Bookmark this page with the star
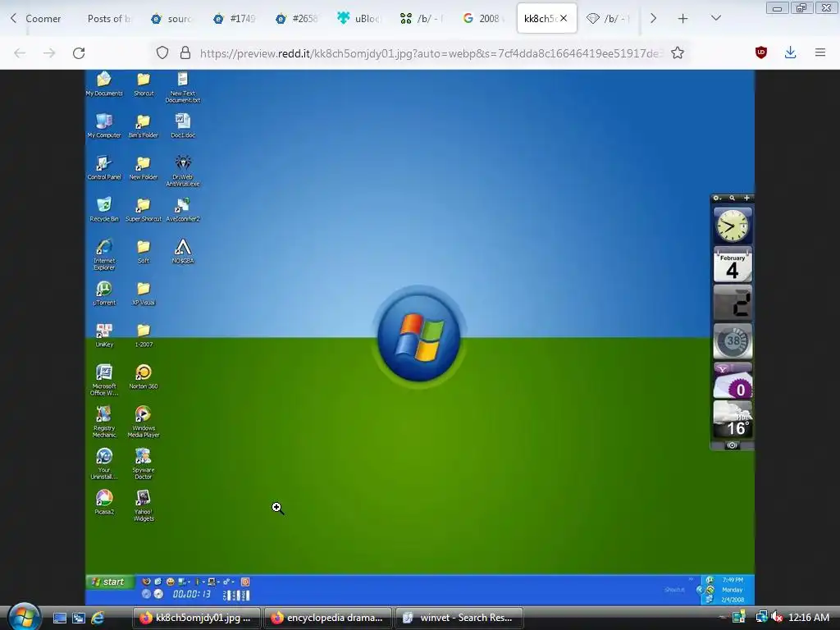The width and height of the screenshot is (840, 630). pos(677,53)
